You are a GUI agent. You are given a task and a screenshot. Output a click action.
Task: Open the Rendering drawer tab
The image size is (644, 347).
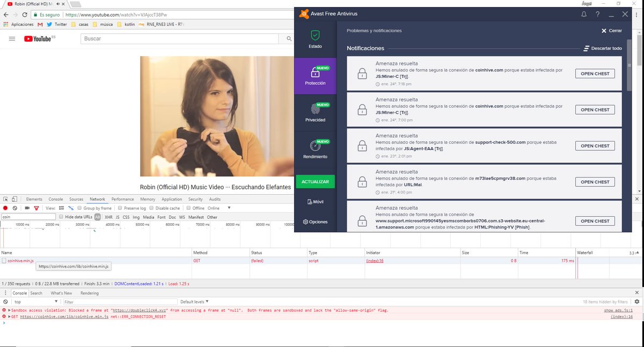(x=90, y=293)
